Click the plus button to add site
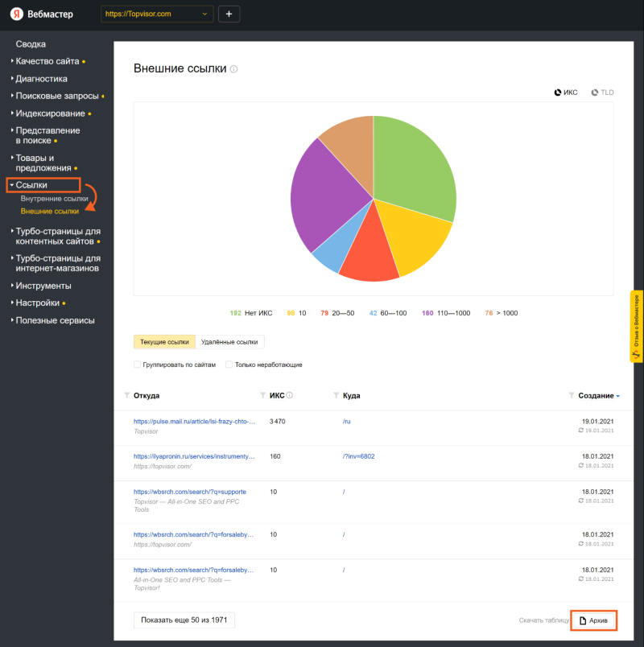The image size is (644, 647). 229,14
